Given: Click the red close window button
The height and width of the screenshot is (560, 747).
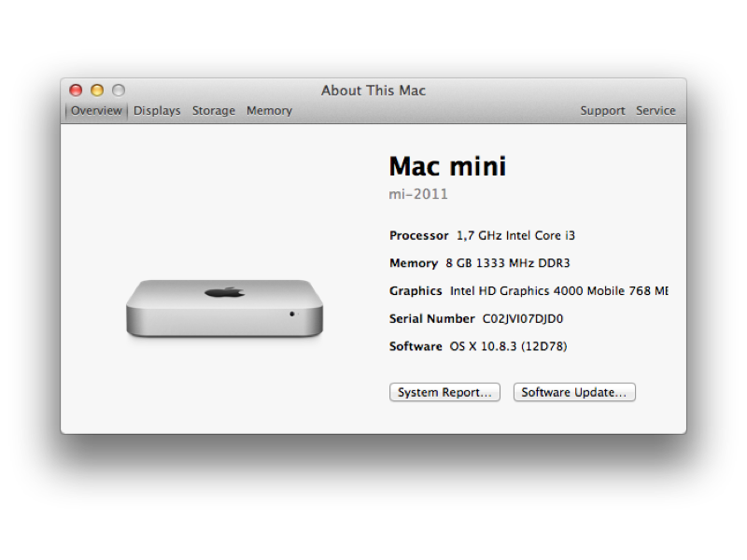Looking at the screenshot, I should 77,91.
